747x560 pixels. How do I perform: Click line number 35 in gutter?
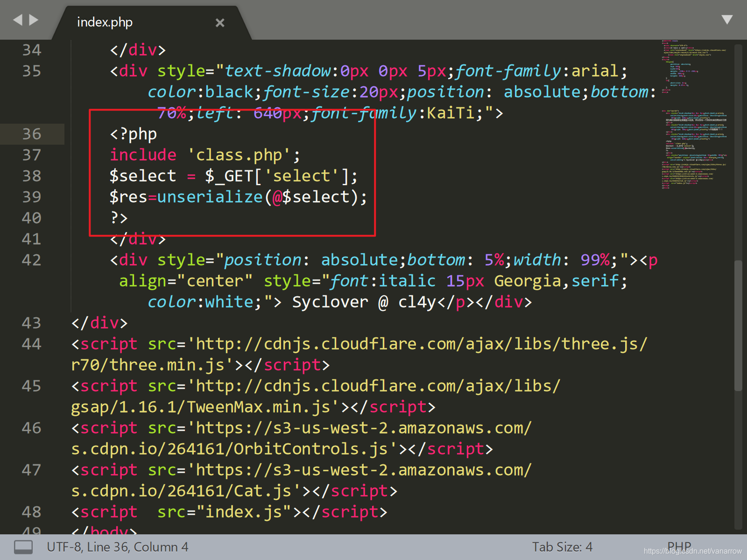click(x=32, y=71)
